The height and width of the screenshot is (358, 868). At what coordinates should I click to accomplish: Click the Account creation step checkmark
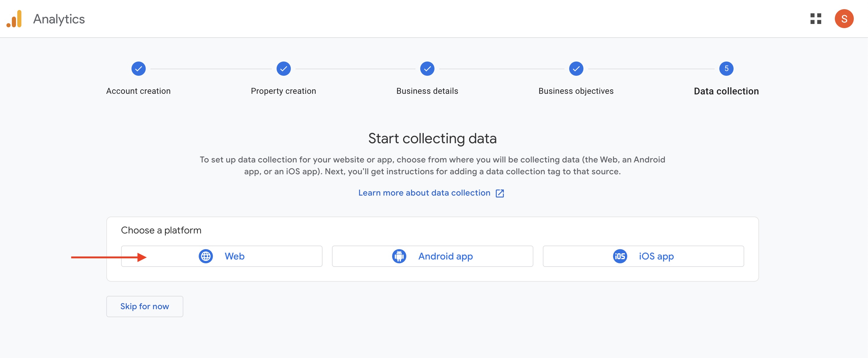[138, 69]
